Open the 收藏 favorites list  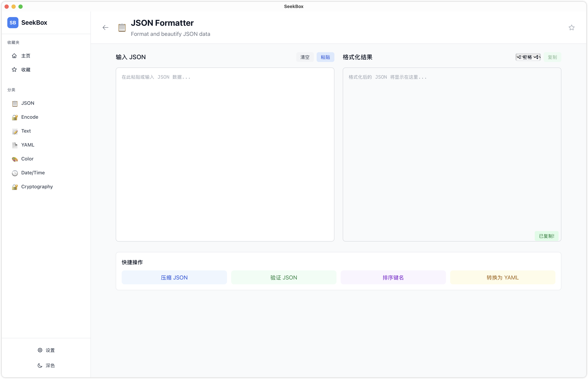(26, 70)
